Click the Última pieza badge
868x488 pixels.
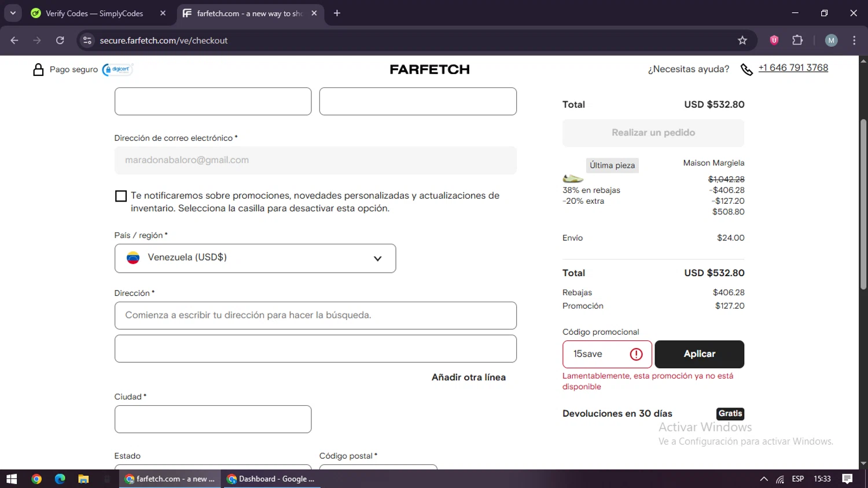pos(612,166)
